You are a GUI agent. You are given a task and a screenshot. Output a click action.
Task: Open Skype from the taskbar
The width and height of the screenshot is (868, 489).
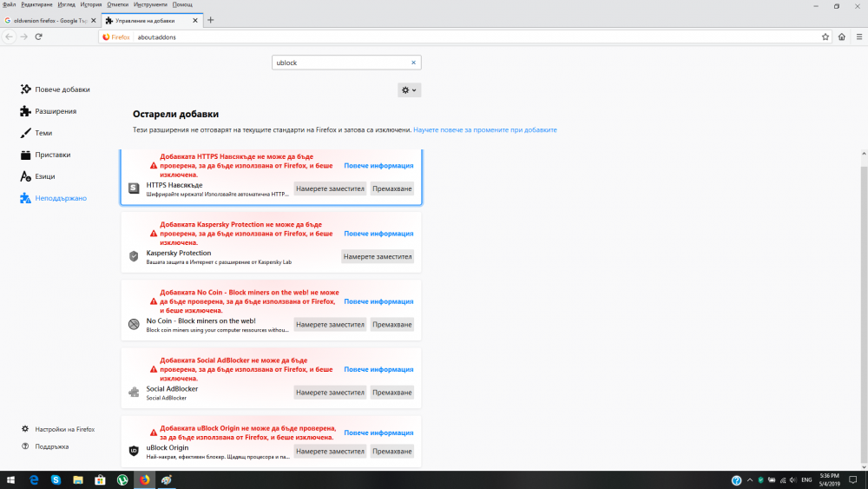[x=56, y=479]
